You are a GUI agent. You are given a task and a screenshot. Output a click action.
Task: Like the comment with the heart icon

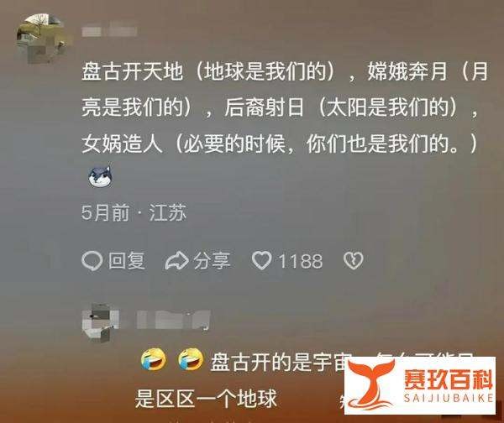click(261, 260)
